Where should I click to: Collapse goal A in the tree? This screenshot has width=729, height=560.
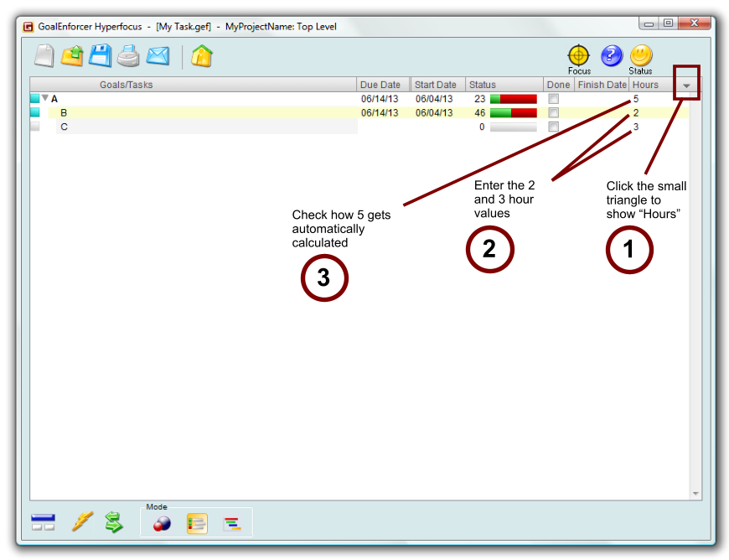point(45,98)
